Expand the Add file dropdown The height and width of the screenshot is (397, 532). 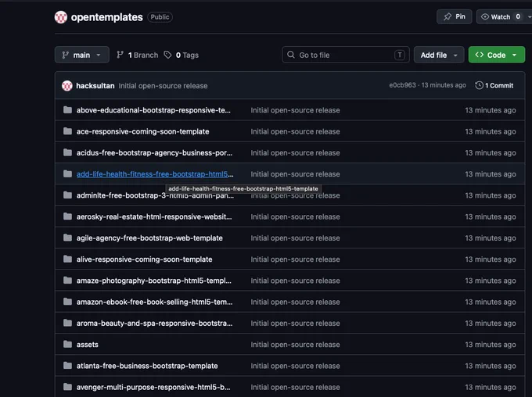[439, 55]
